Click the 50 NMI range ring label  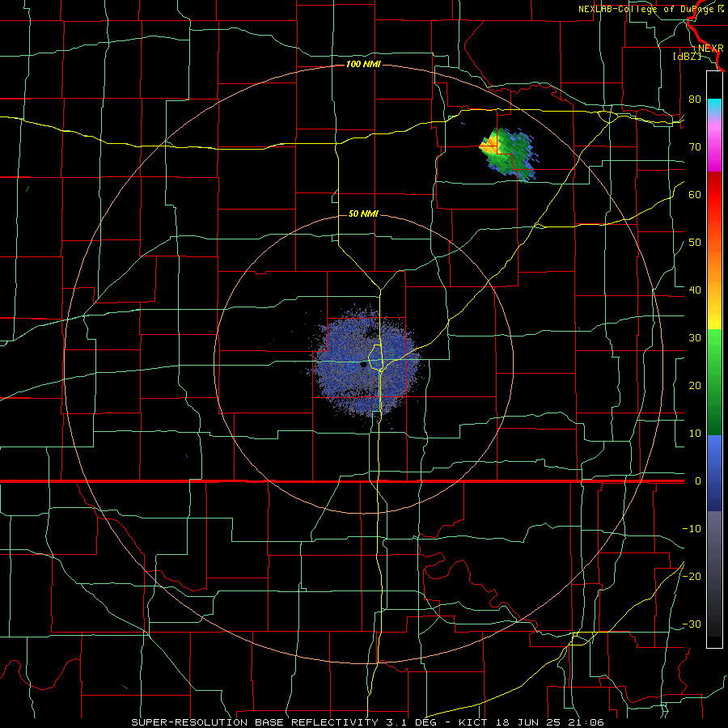[363, 214]
